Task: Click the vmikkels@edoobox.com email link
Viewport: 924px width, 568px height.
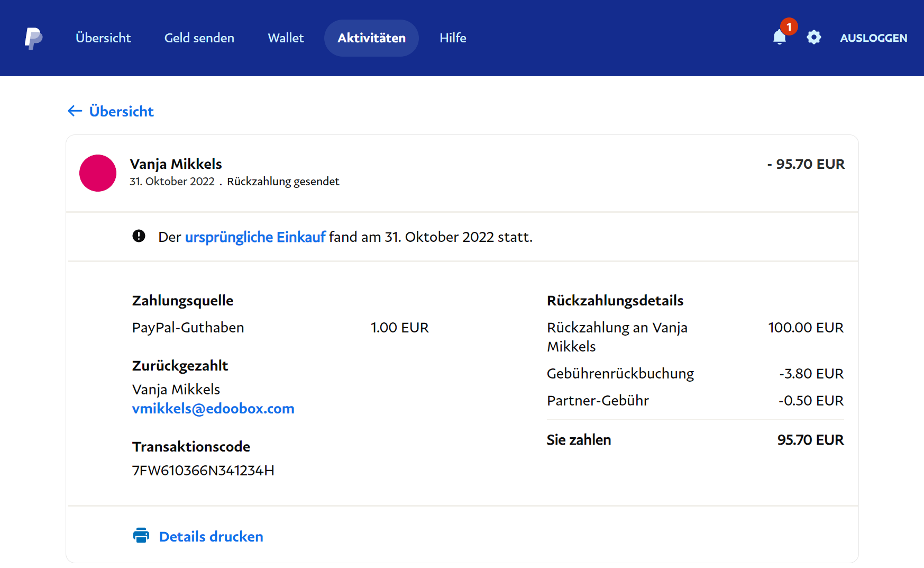Action: coord(213,409)
